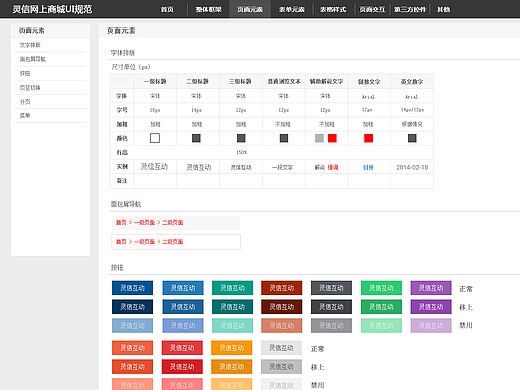
Task: Select the date cell 2014-02-18
Action: click(412, 167)
